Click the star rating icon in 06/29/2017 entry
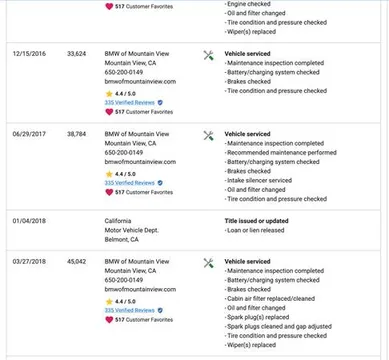 (109, 174)
